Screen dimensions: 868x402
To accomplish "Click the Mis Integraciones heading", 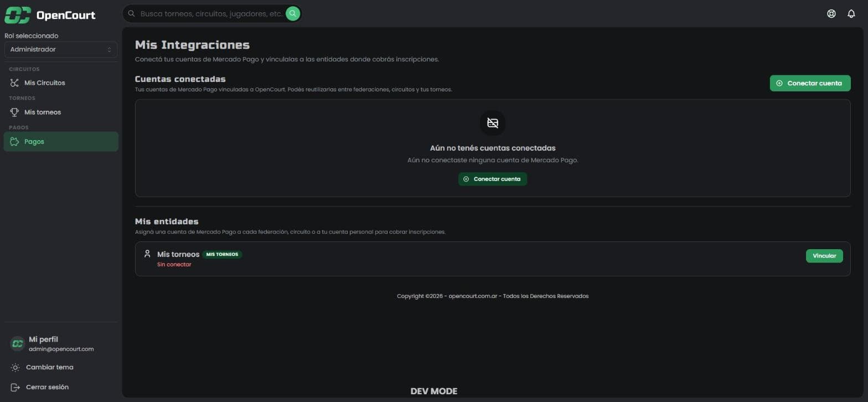I will click(x=192, y=45).
